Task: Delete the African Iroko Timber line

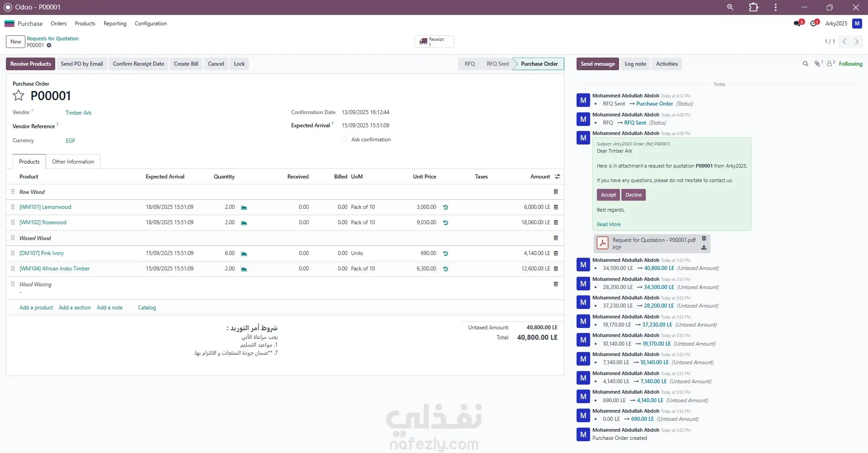Action: 556,269
